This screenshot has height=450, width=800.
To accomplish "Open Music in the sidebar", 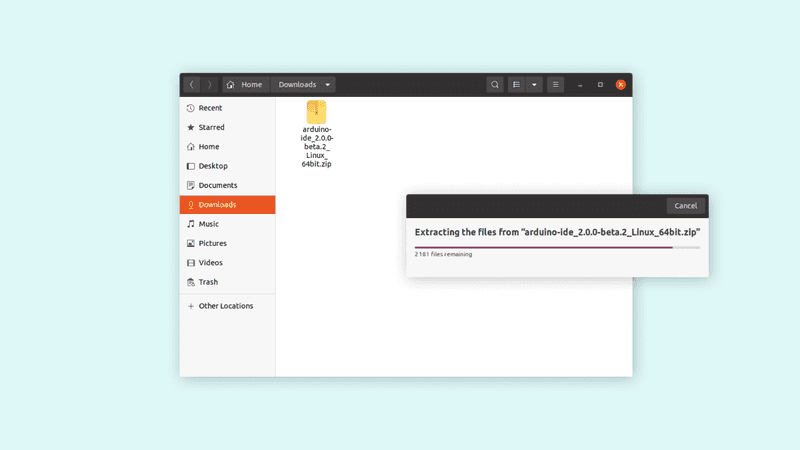I will coord(228,224).
